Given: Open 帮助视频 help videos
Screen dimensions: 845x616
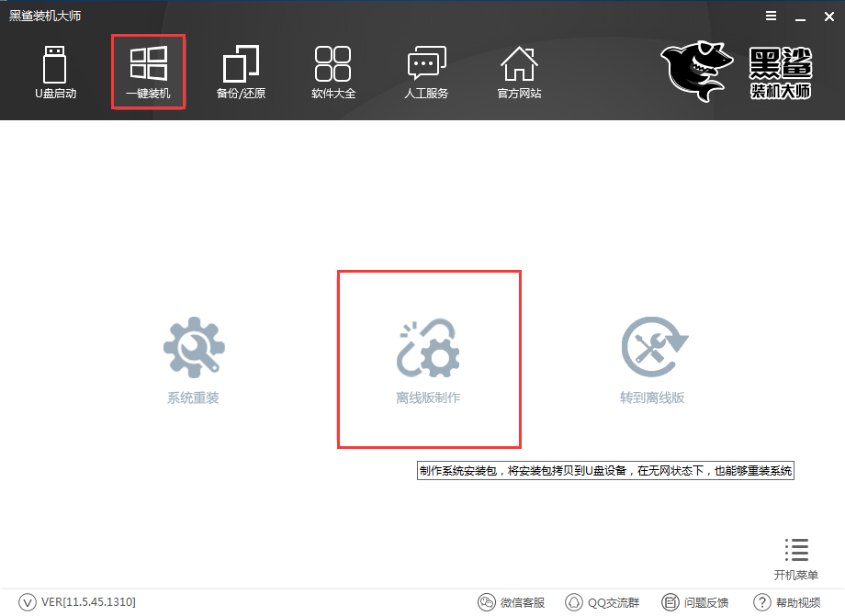Looking at the screenshot, I should 787,602.
